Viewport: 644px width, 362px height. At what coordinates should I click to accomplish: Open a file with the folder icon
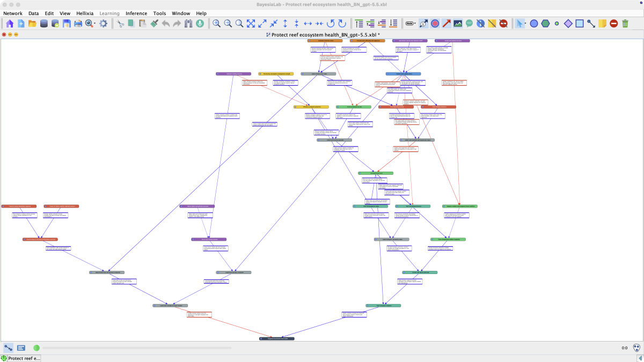32,24
